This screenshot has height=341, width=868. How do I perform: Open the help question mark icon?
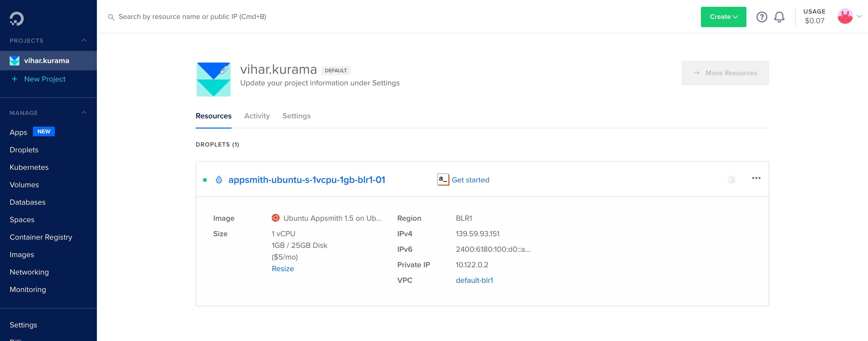click(761, 17)
